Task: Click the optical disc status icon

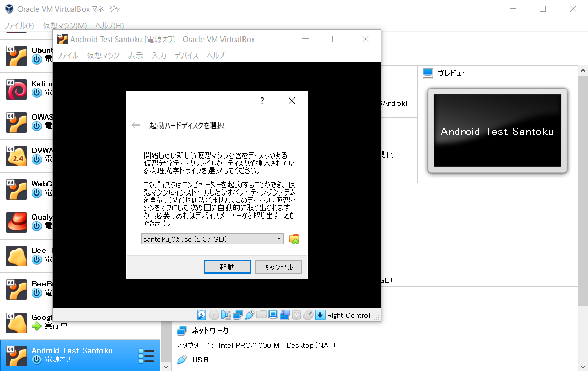Action: click(214, 315)
